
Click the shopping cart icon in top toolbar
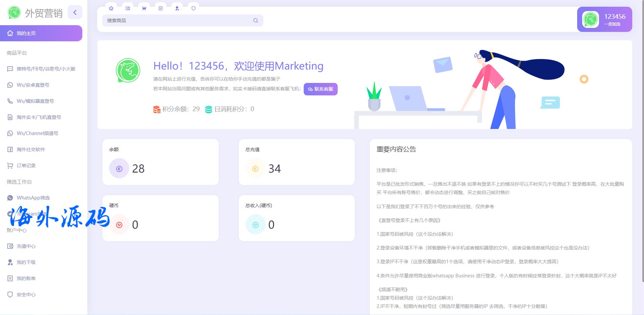click(x=144, y=8)
